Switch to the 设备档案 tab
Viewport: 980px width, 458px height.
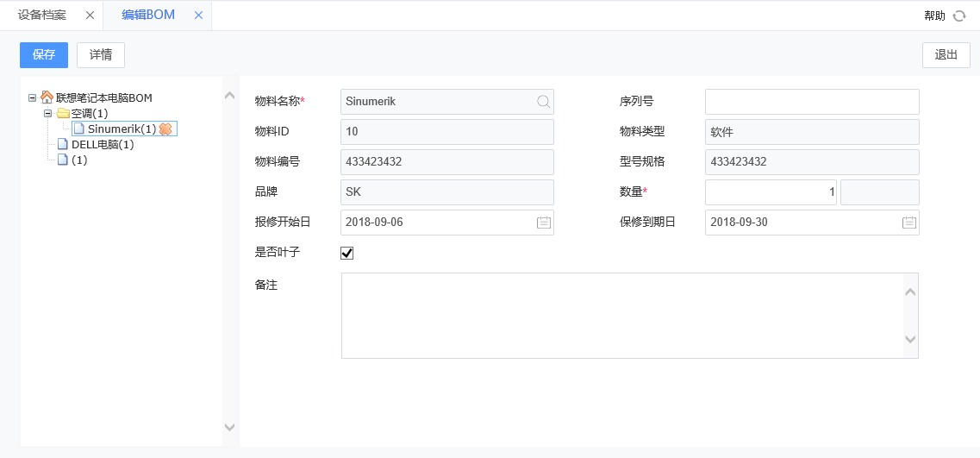coord(42,16)
